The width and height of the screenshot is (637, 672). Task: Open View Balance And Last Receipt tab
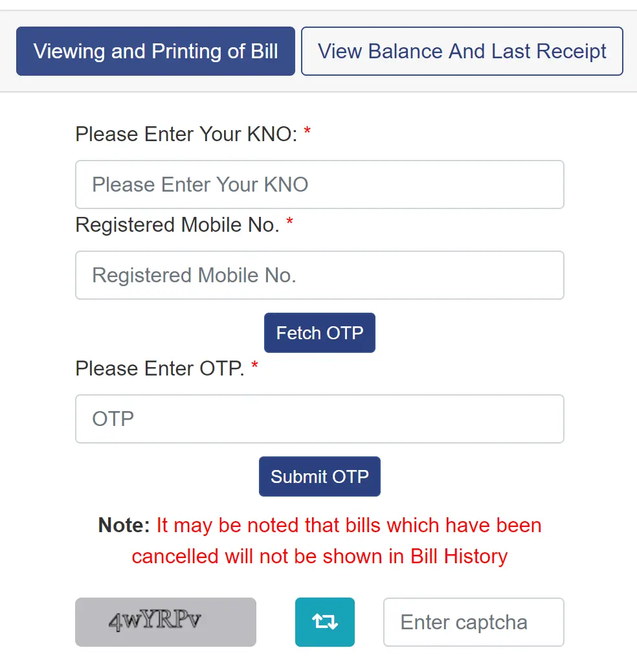462,51
